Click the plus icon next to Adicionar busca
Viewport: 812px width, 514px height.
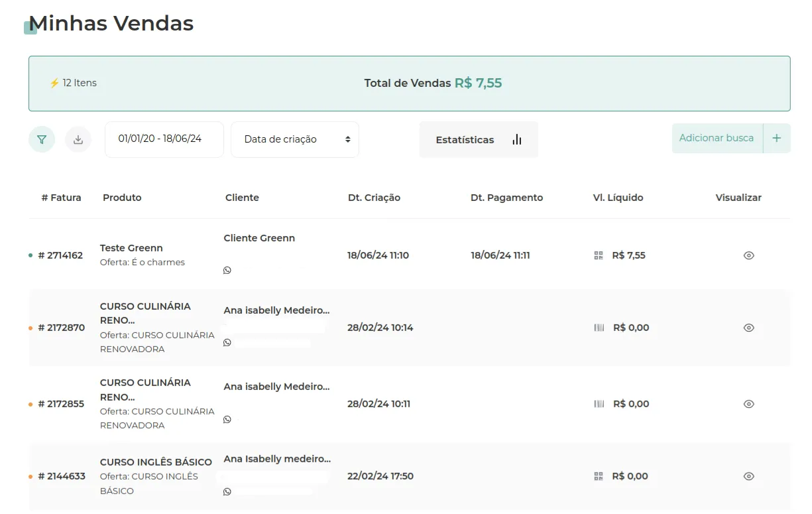tap(777, 138)
